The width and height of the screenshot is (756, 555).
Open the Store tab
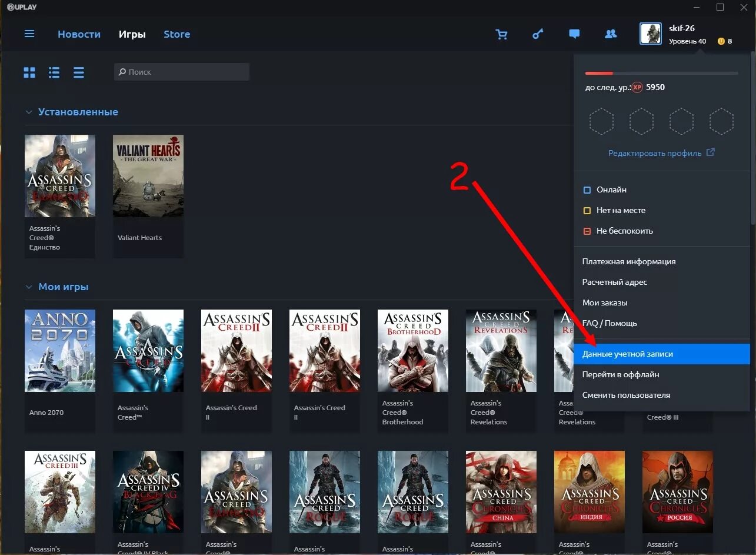[x=176, y=34]
